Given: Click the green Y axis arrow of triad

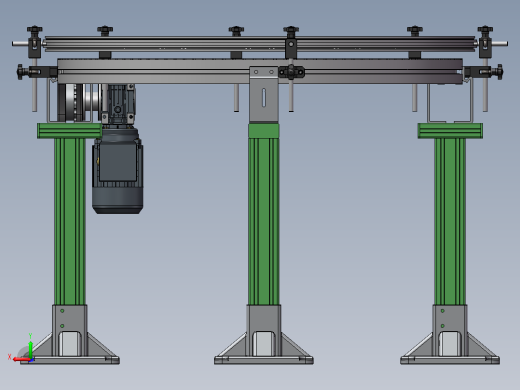Looking at the screenshot, I should [x=30, y=348].
